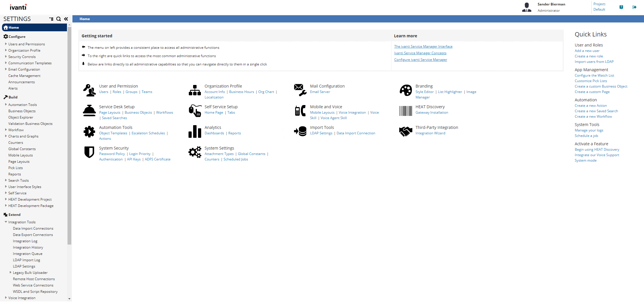Expand the Automation Tools tree node
The height and width of the screenshot is (306, 644).
pos(6,104)
